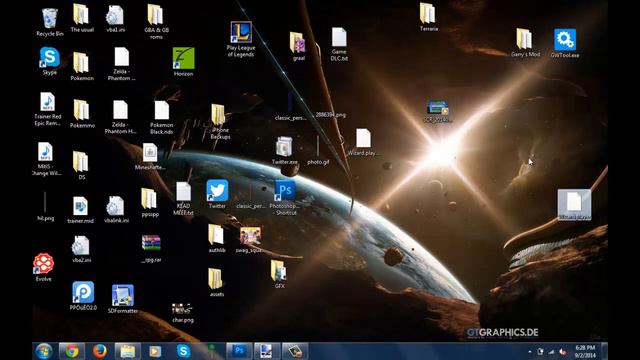Launch GWTool.exe from the desktop
Screen dimensions: 640x360
point(564,43)
